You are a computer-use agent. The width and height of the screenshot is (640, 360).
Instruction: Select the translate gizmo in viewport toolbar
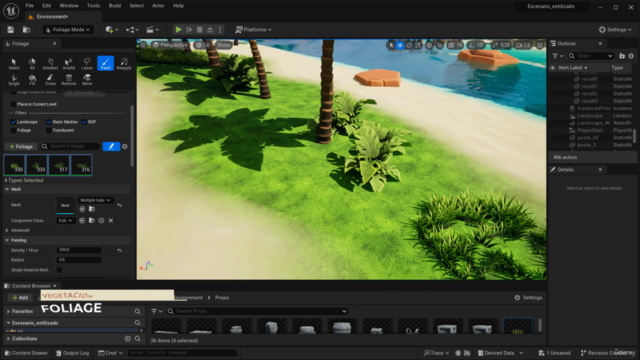pyautogui.click(x=400, y=45)
